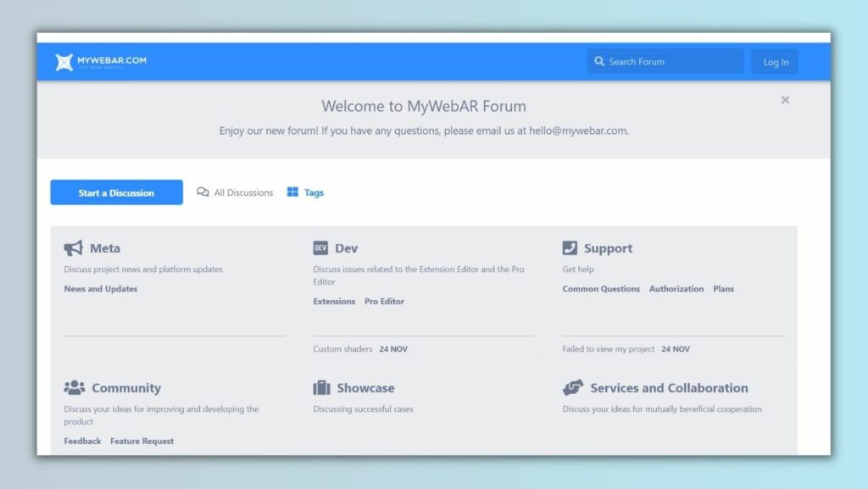Click the Dev category icon
868x489 pixels.
coord(320,248)
